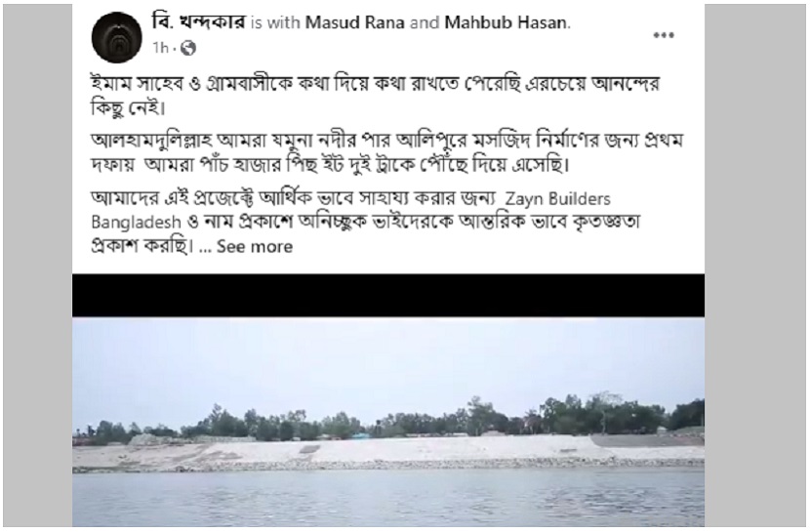The height and width of the screenshot is (532, 810).
Task: Open the riverbank photo in the post
Action: pos(388,423)
